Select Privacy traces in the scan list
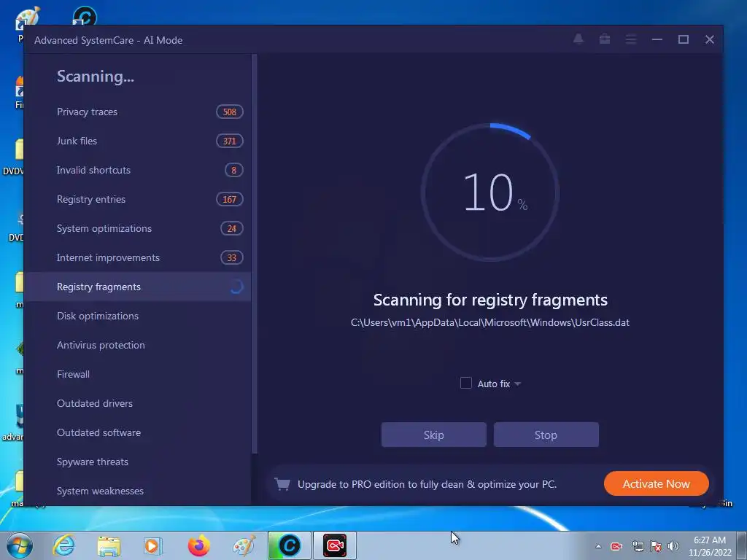Screen dimensions: 747x560 [x=137, y=112]
